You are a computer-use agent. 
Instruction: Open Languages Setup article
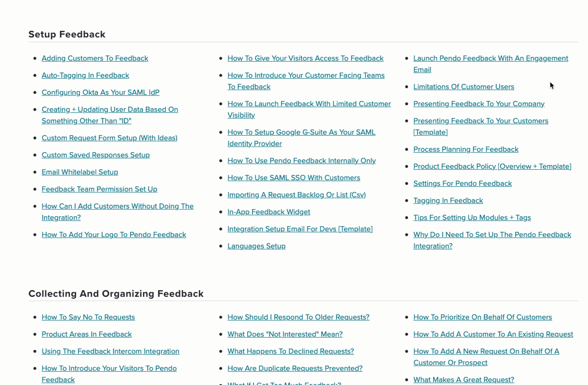pyautogui.click(x=257, y=245)
